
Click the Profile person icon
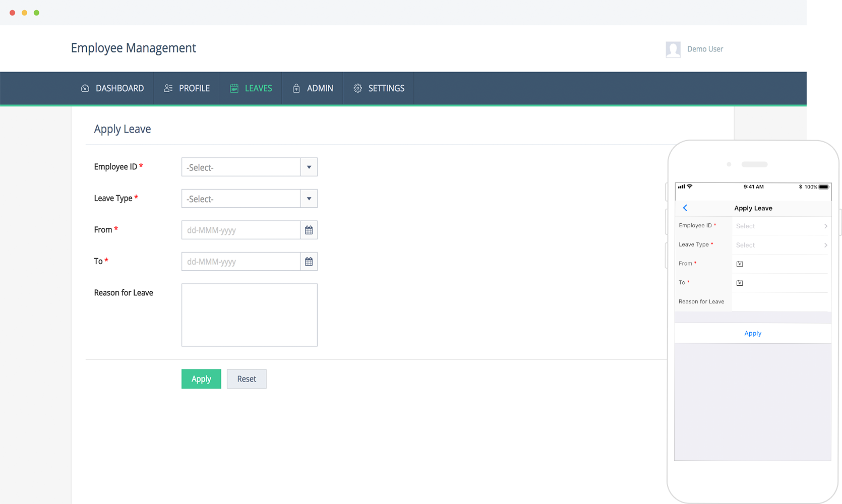tap(168, 88)
